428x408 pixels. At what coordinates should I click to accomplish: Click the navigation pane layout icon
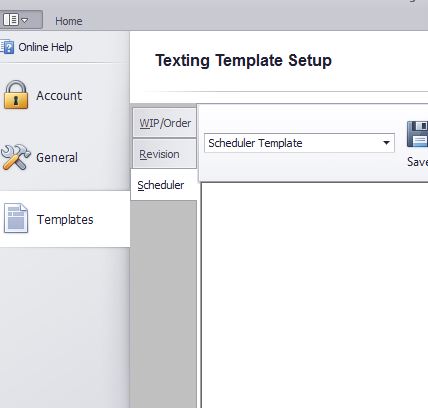click(x=11, y=20)
